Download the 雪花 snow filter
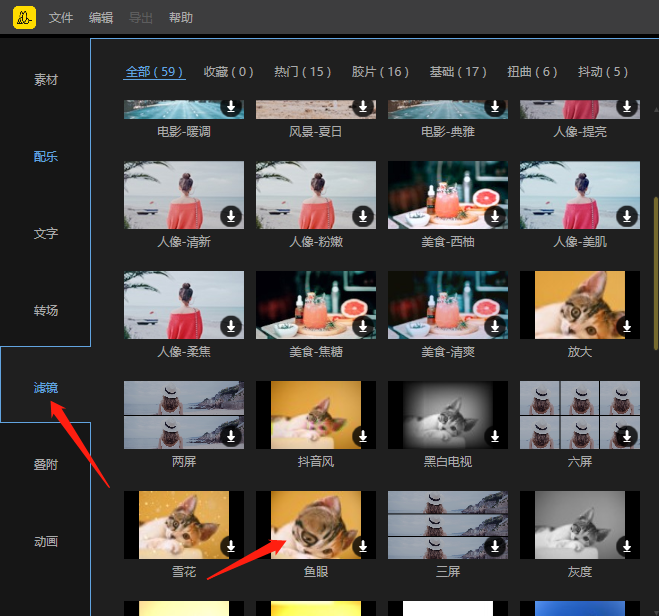 coord(230,546)
